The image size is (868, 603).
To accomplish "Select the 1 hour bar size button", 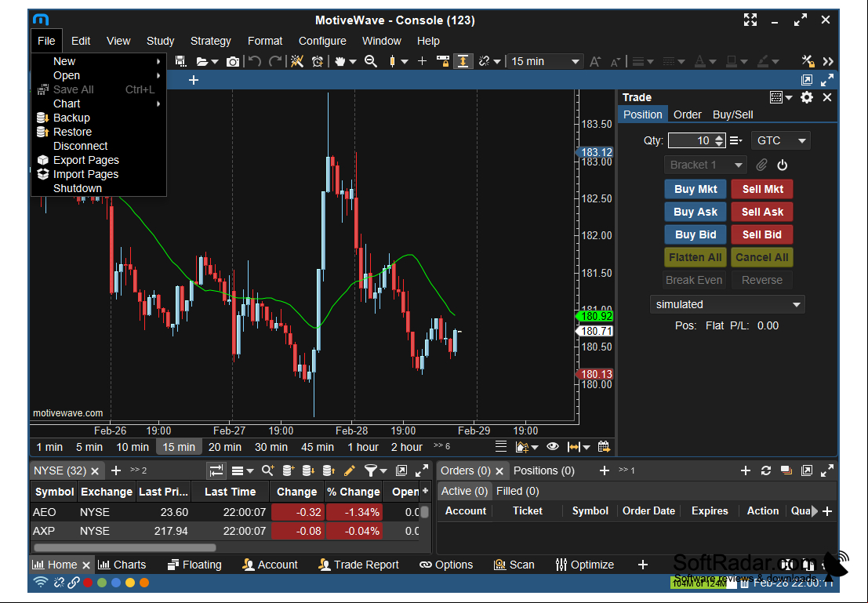I will 363,447.
